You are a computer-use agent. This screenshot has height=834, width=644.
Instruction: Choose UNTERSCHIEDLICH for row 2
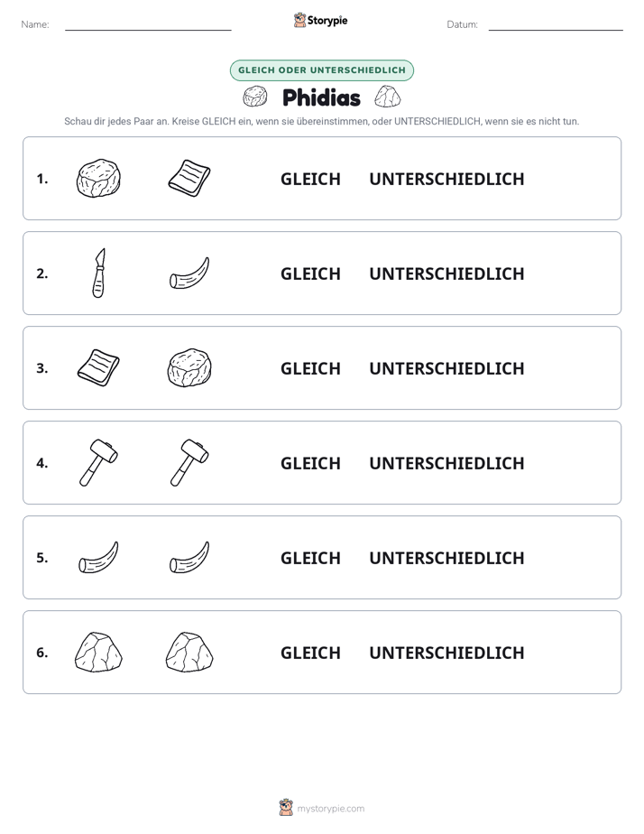pos(446,273)
